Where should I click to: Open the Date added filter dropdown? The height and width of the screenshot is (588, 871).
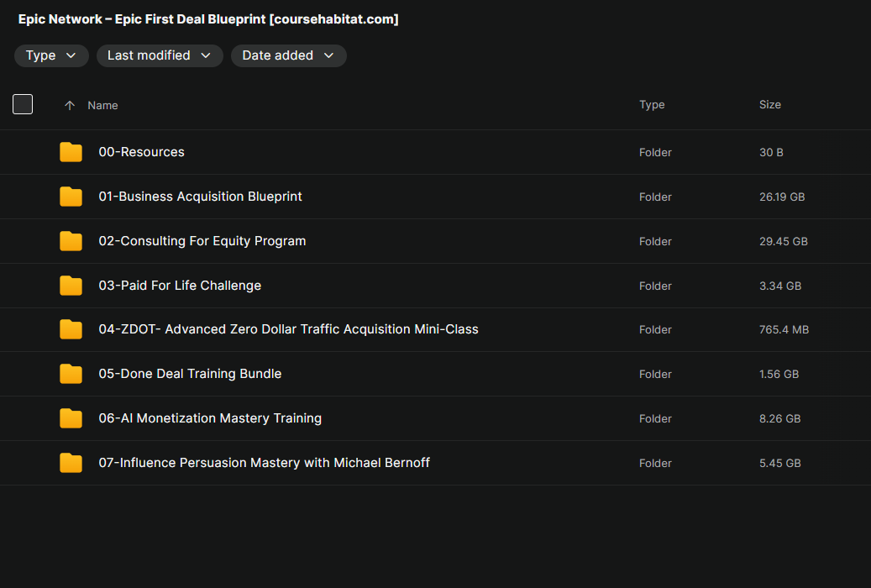click(x=288, y=55)
